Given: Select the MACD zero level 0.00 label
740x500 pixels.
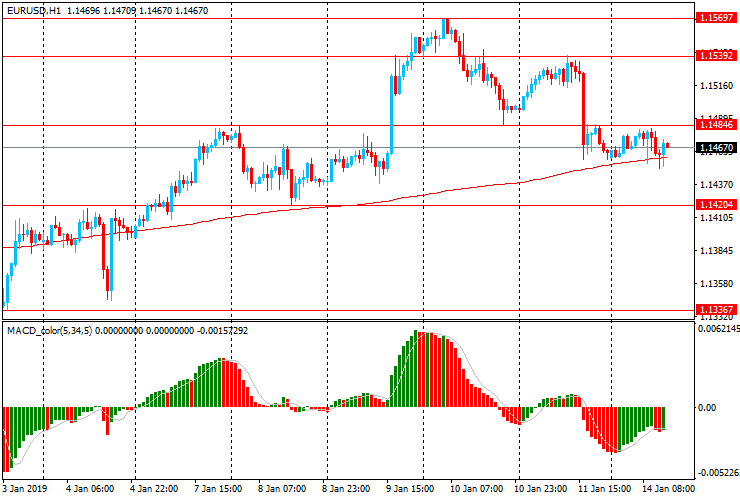Looking at the screenshot, I should pos(706,408).
